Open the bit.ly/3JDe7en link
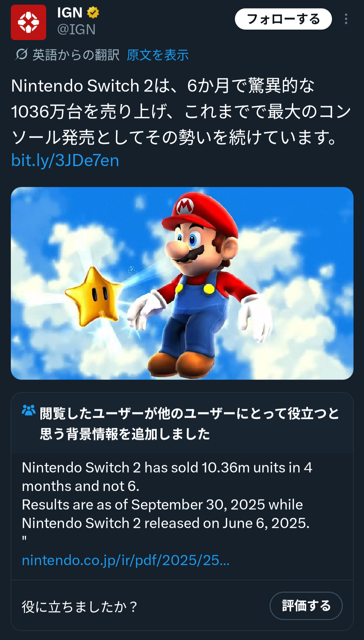Screen dimensions: 364x640 coord(65,160)
